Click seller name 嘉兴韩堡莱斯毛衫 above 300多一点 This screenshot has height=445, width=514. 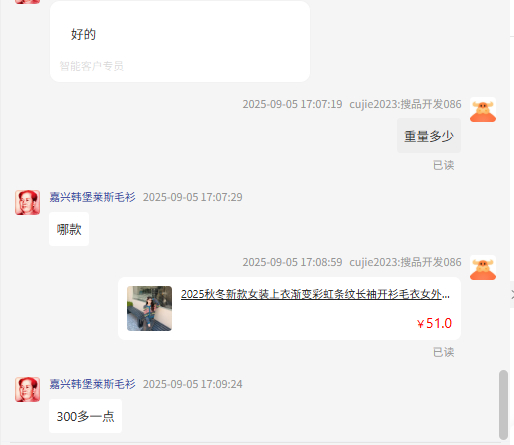click(92, 384)
